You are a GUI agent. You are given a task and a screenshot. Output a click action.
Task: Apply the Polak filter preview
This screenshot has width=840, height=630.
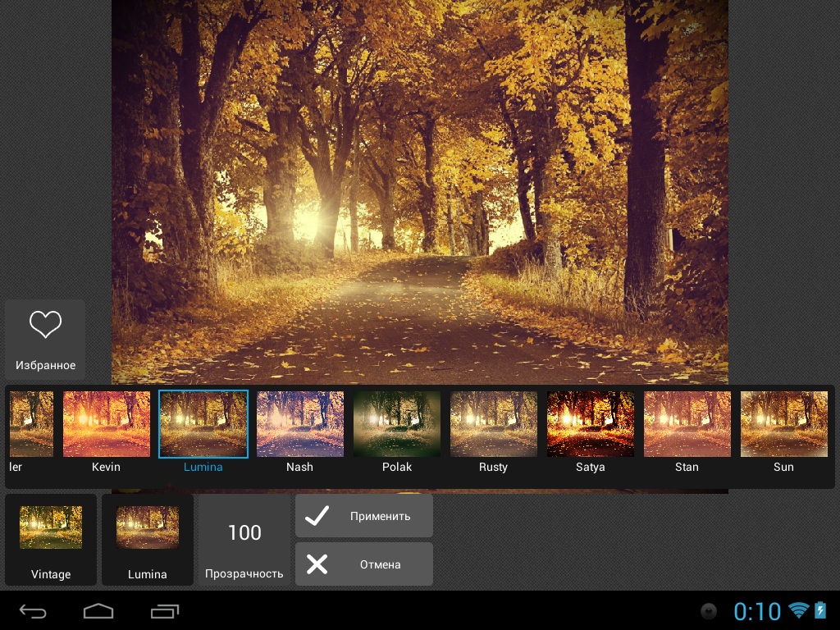point(397,424)
